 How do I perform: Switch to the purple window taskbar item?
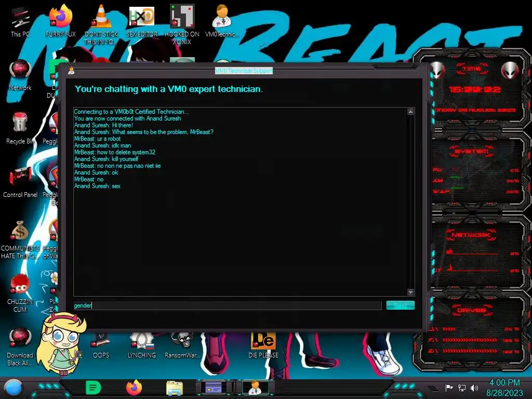214,388
